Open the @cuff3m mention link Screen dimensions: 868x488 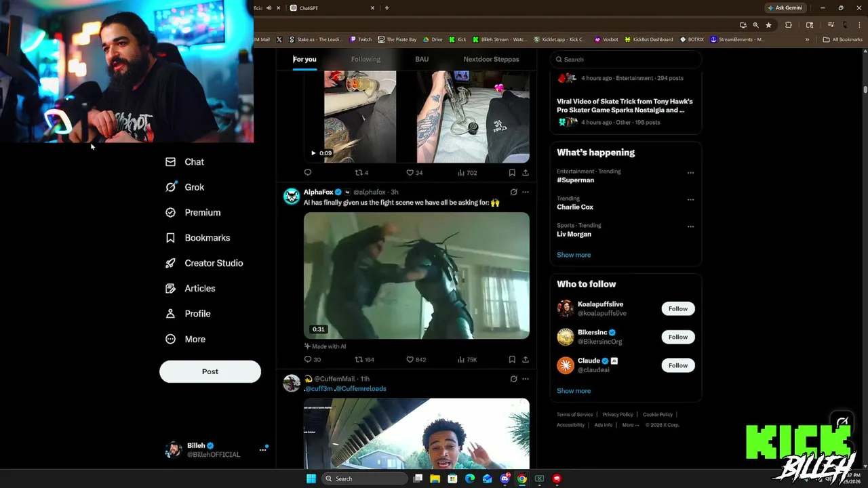click(319, 388)
